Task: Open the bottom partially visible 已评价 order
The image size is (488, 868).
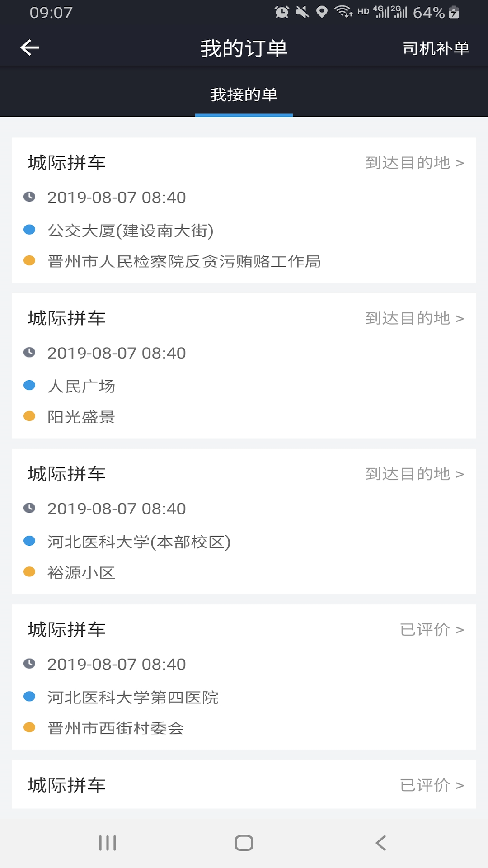Action: [244, 785]
